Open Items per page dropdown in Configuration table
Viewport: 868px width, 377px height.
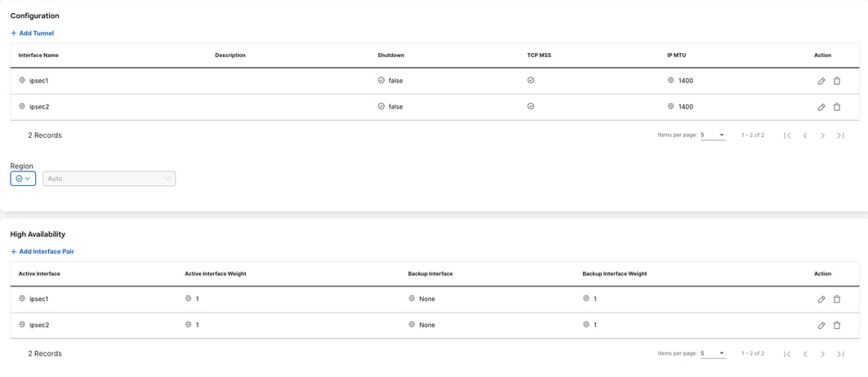click(713, 135)
